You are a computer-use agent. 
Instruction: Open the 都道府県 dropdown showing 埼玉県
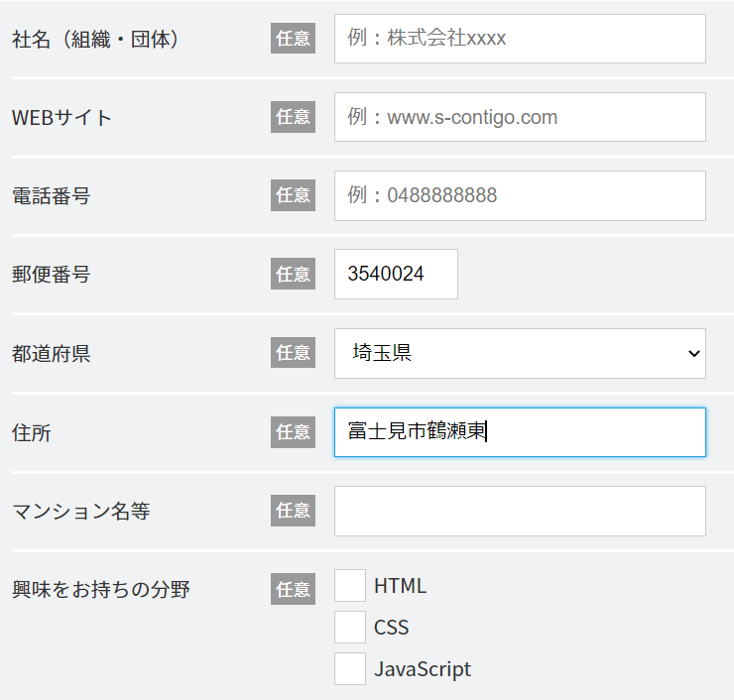click(x=520, y=353)
